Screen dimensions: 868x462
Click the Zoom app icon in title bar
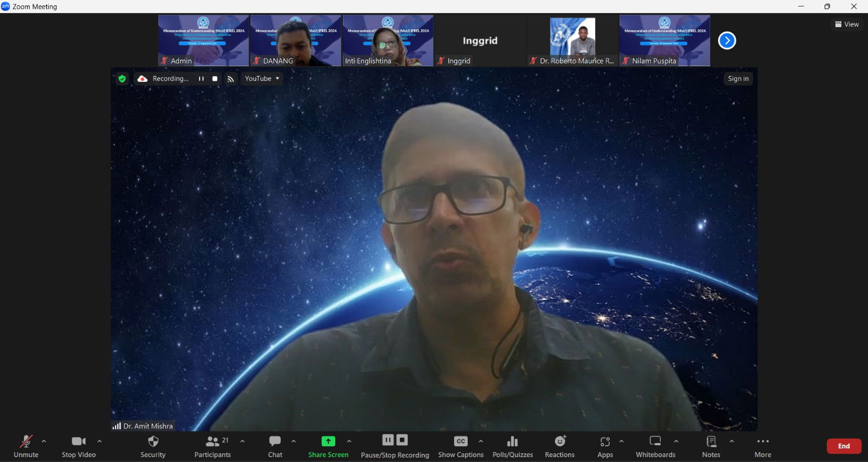click(5, 7)
